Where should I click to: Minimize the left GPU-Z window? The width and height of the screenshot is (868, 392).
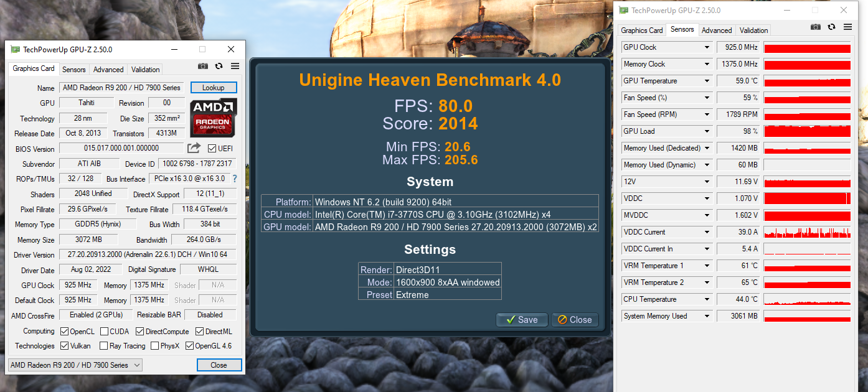[x=174, y=50]
